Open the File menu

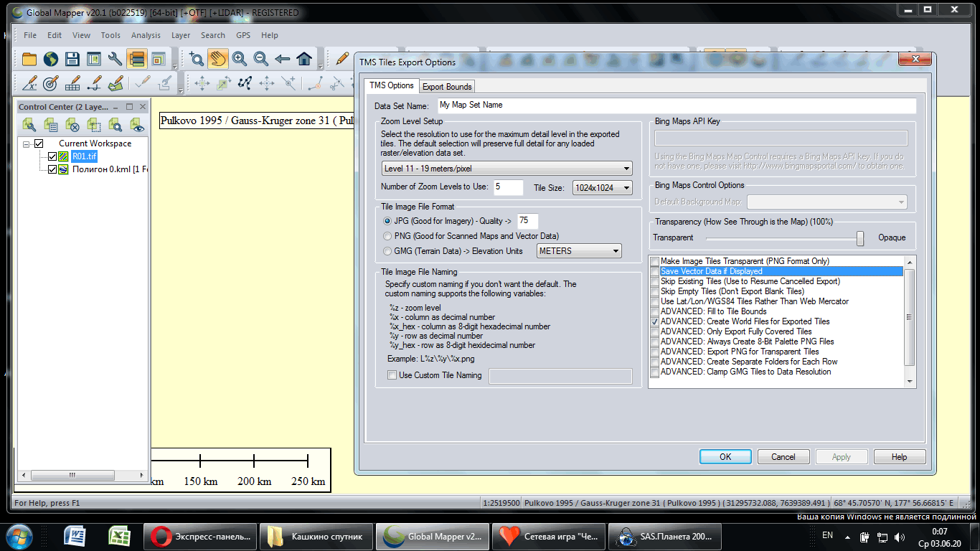30,35
